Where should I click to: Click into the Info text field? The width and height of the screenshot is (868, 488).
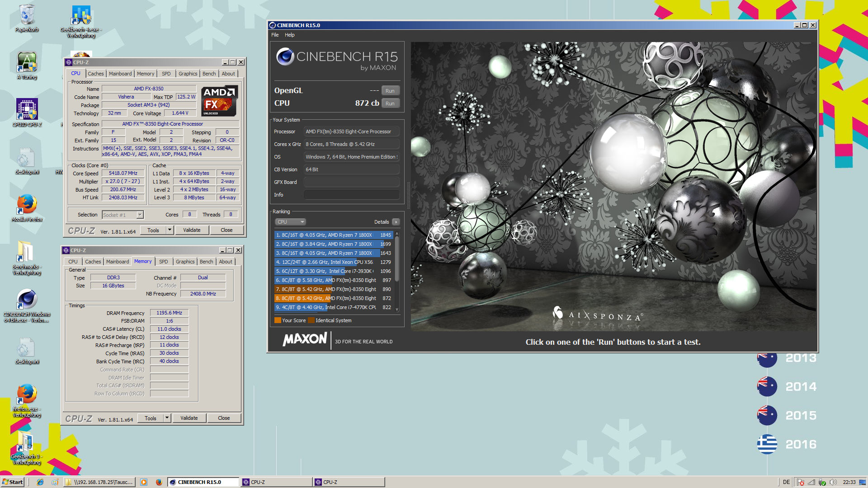coord(351,195)
